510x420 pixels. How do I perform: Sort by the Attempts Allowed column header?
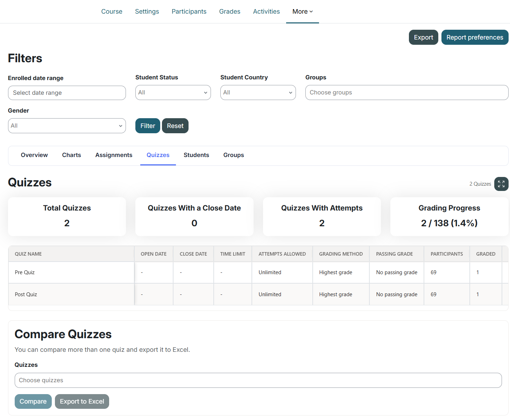282,254
